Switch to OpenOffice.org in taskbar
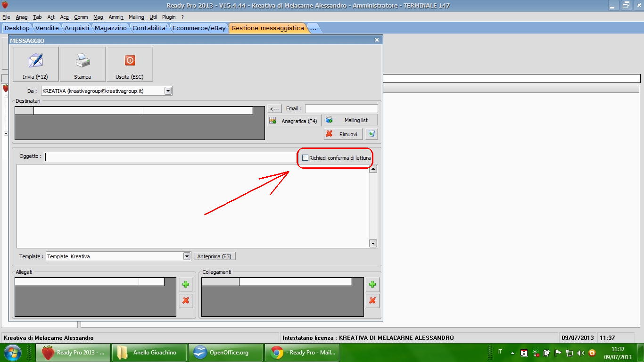 225,352
